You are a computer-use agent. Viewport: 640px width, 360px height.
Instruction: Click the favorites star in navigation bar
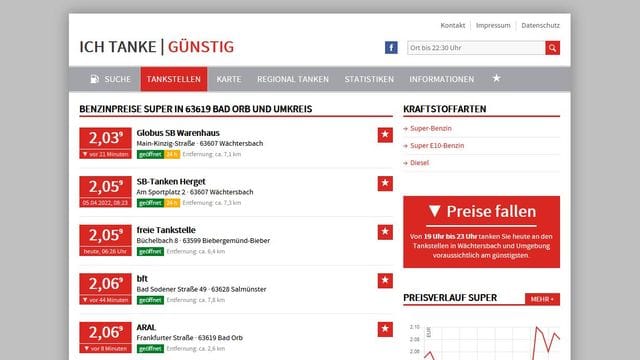(x=496, y=78)
